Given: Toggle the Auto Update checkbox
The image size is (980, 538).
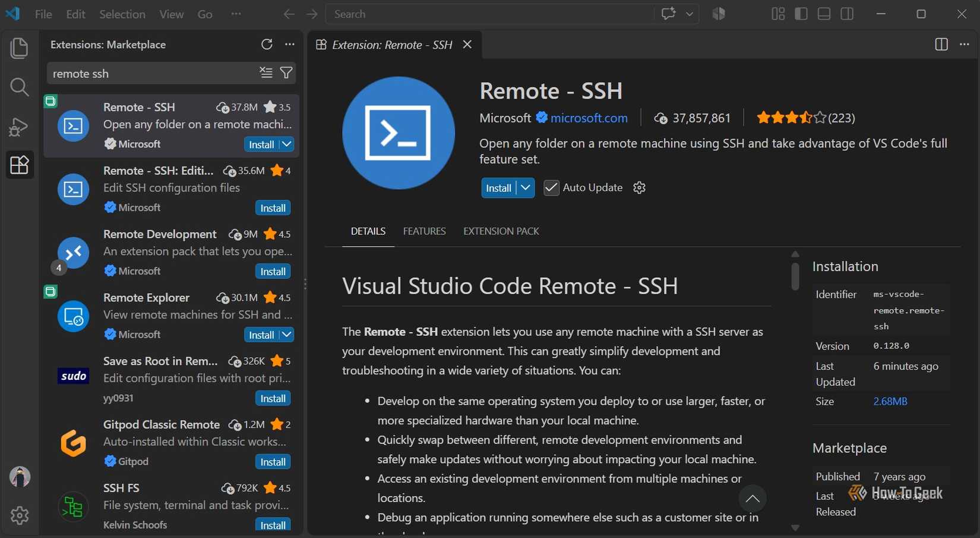Looking at the screenshot, I should click(x=551, y=188).
